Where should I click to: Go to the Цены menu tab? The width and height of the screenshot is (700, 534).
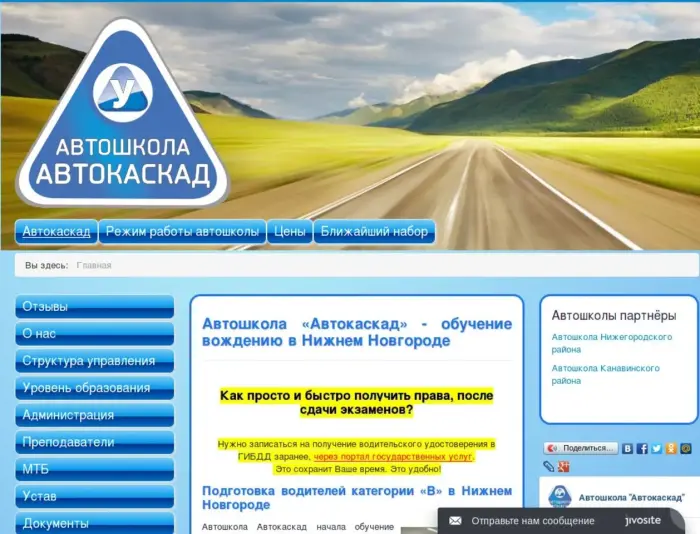pyautogui.click(x=289, y=232)
